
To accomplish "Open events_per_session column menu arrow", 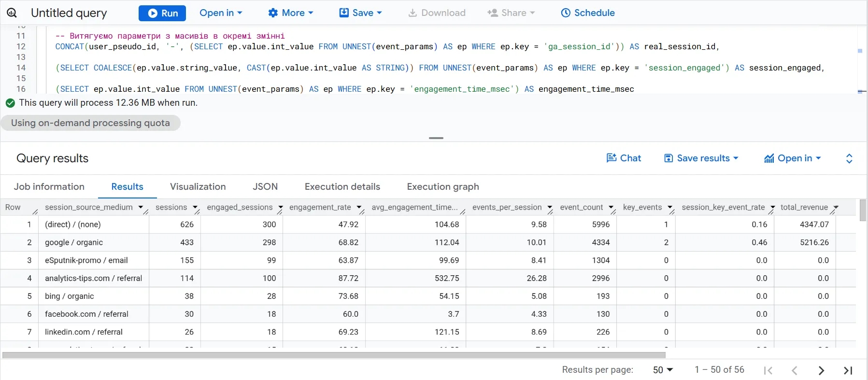I will tap(550, 208).
